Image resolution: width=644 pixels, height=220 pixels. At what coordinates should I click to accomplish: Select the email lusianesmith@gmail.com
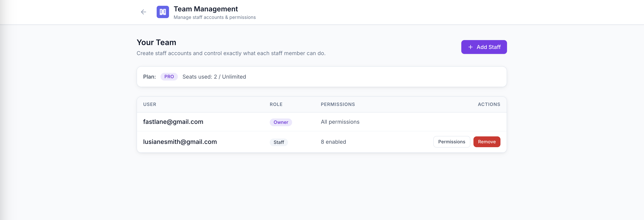tap(180, 142)
